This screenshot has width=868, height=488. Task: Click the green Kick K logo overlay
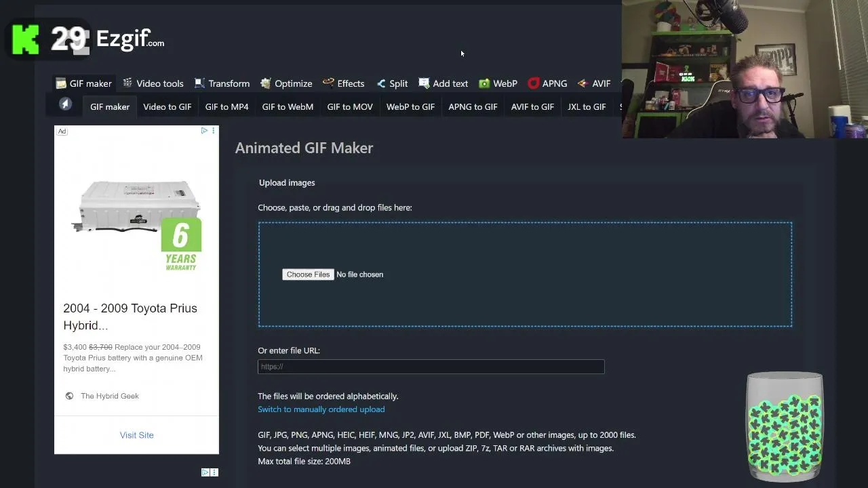tap(26, 39)
